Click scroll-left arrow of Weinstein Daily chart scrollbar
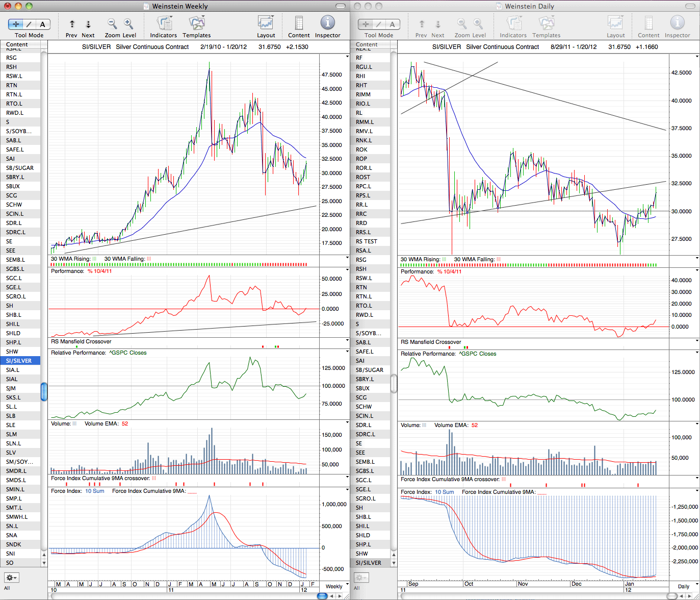This screenshot has height=600, width=700. coord(682,595)
